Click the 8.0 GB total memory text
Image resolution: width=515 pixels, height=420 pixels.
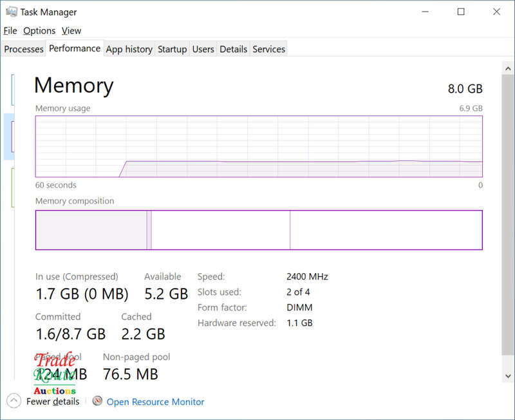(465, 89)
